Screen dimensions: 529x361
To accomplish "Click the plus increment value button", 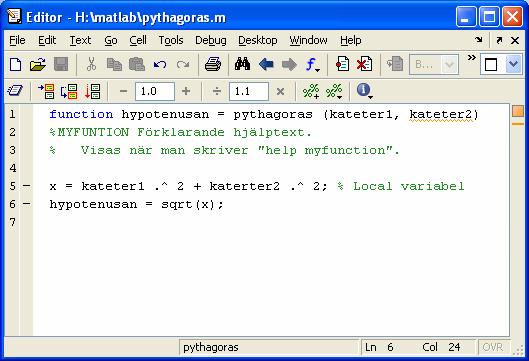I will pos(186,91).
